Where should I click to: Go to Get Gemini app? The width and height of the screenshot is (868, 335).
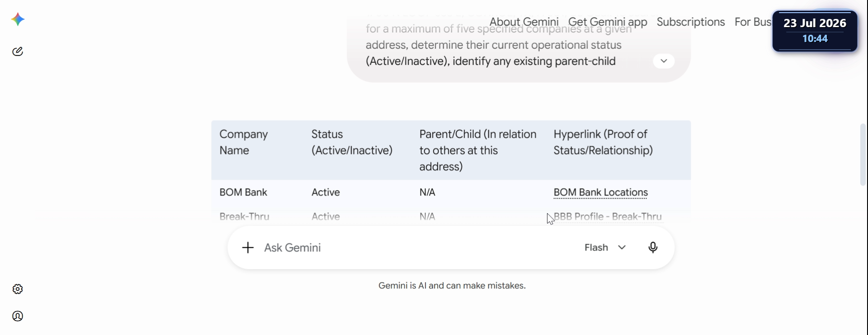coord(608,22)
